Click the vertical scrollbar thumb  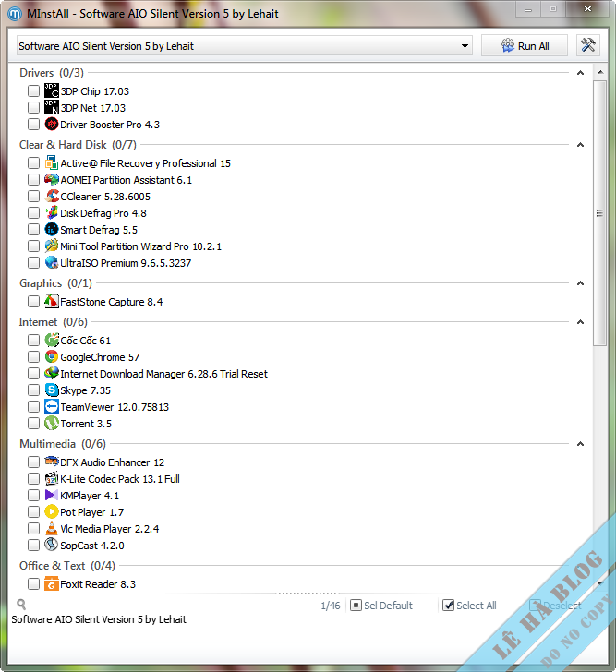[x=600, y=213]
